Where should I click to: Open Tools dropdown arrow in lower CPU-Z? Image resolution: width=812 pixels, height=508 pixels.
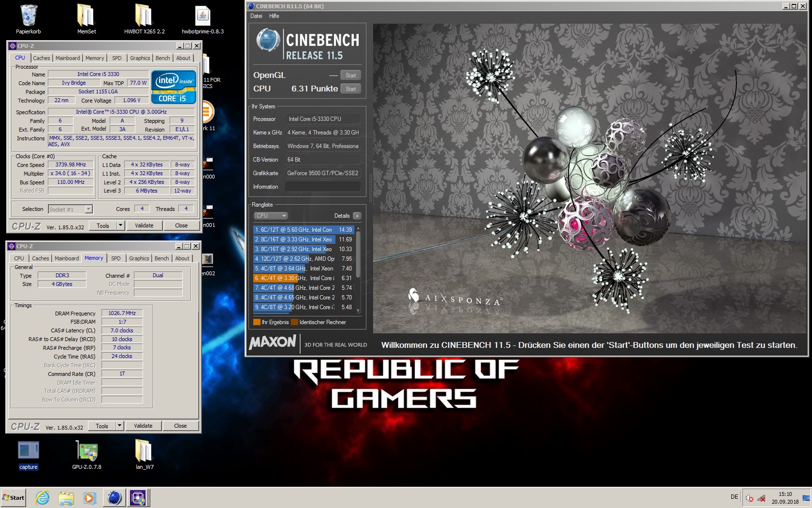120,426
